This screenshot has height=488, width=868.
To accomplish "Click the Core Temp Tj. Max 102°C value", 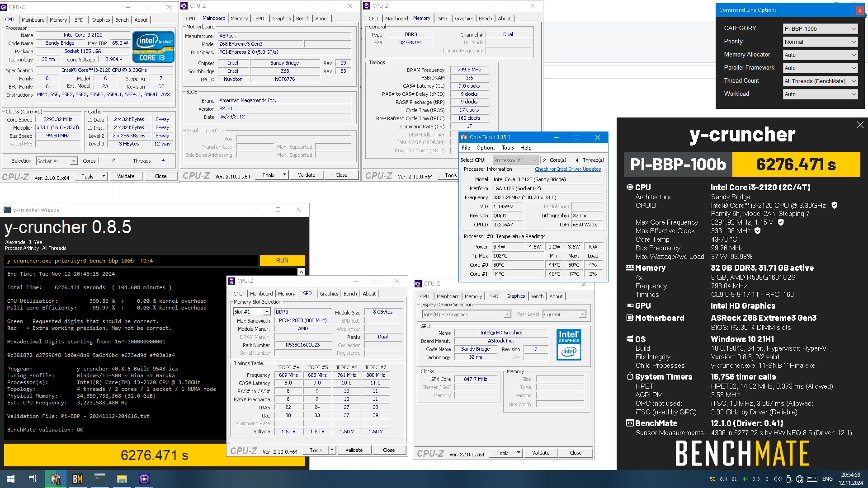I will [518, 256].
